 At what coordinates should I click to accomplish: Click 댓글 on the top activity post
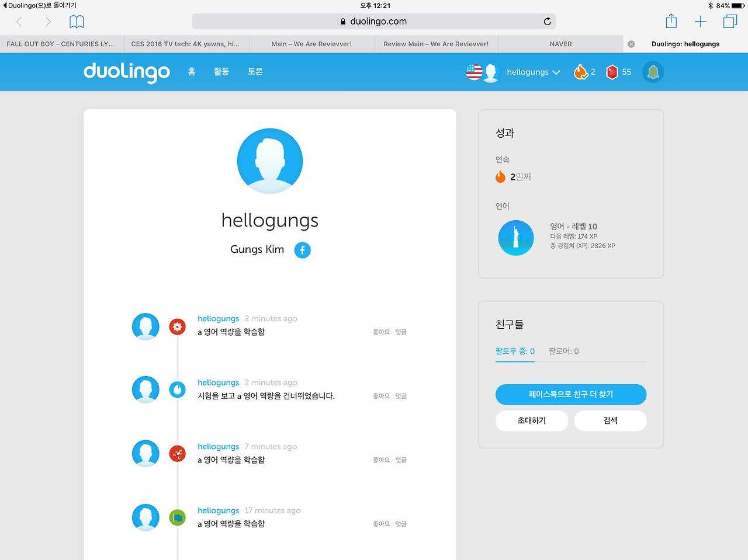pyautogui.click(x=401, y=332)
